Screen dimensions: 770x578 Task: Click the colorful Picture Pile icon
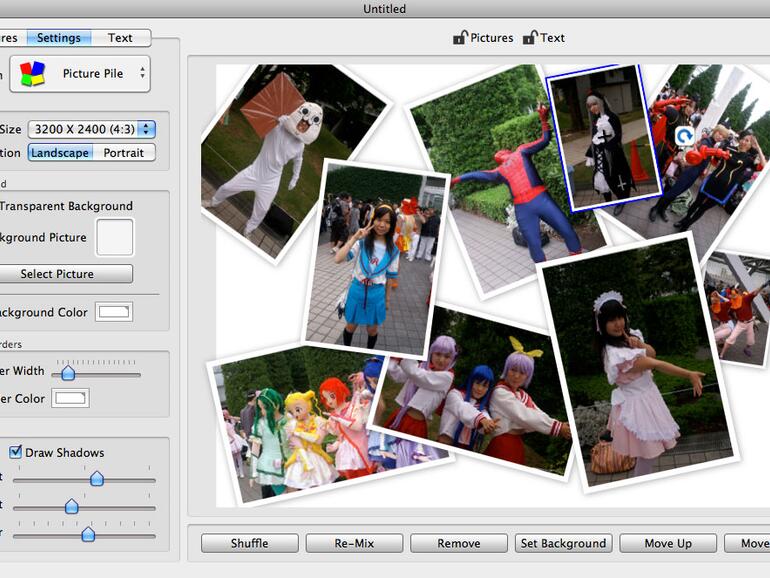pyautogui.click(x=33, y=74)
